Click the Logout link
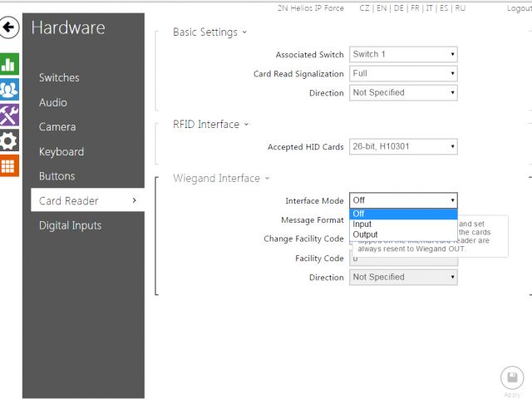532x399 pixels. point(519,7)
